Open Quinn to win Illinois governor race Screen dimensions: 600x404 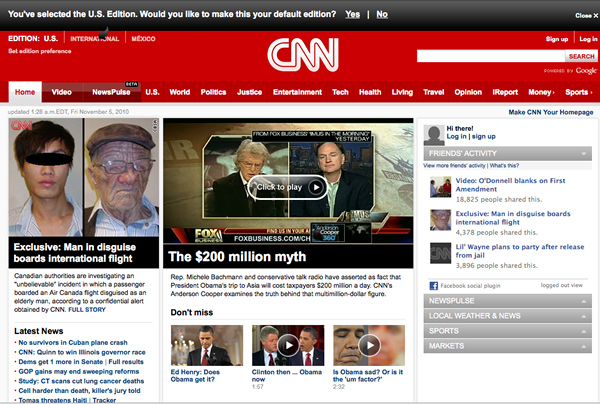coord(82,352)
